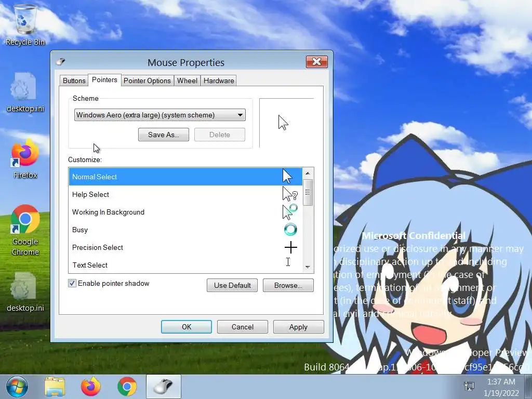Viewport: 532px width, 399px height.
Task: Click the Mouse Properties taskbar button
Action: click(164, 387)
